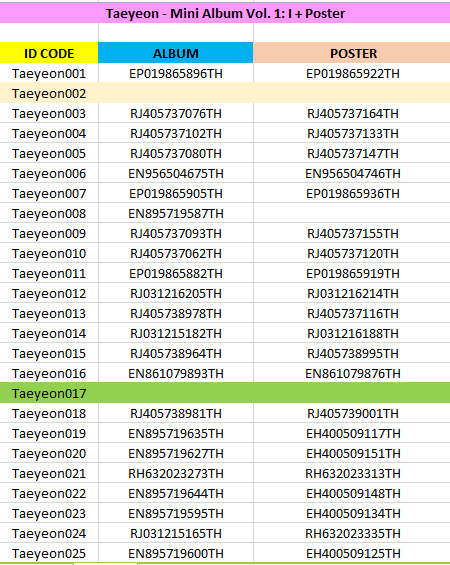Click poster code EH400509148TH
The width and height of the screenshot is (450, 565).
(x=353, y=493)
